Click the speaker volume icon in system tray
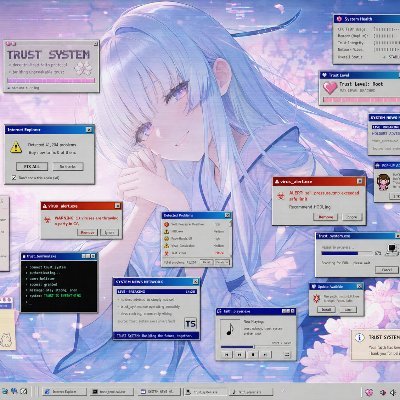This screenshot has height=400, width=400. [x=393, y=392]
